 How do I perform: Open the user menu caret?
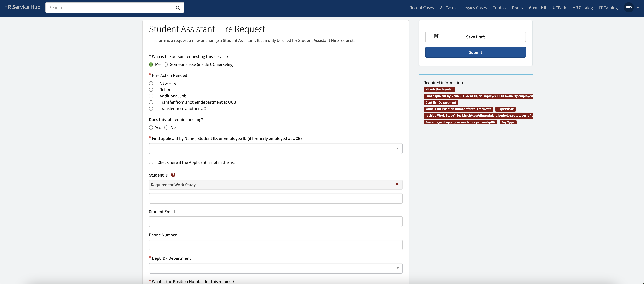click(x=638, y=8)
